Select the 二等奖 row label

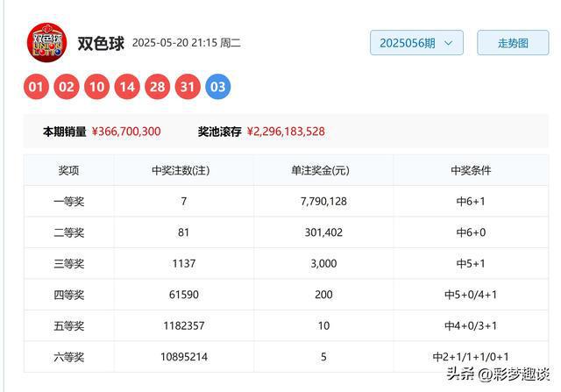point(68,232)
